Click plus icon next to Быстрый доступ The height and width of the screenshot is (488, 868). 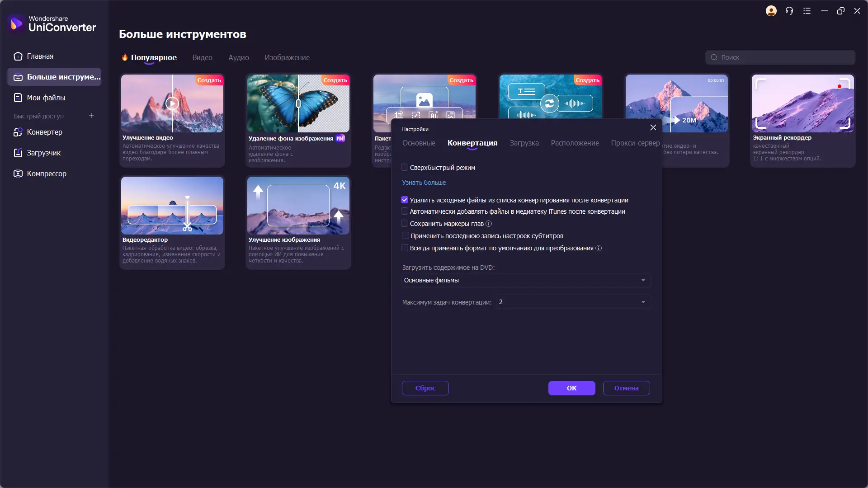(91, 116)
